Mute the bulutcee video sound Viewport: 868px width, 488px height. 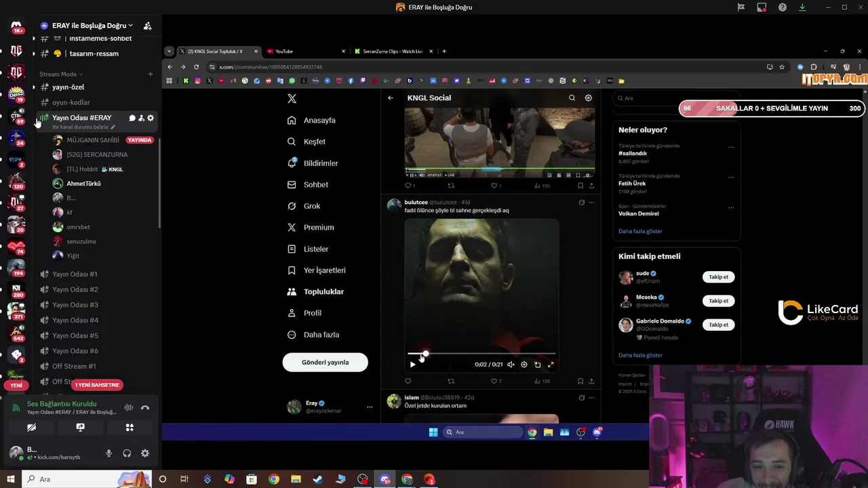pyautogui.click(x=511, y=365)
